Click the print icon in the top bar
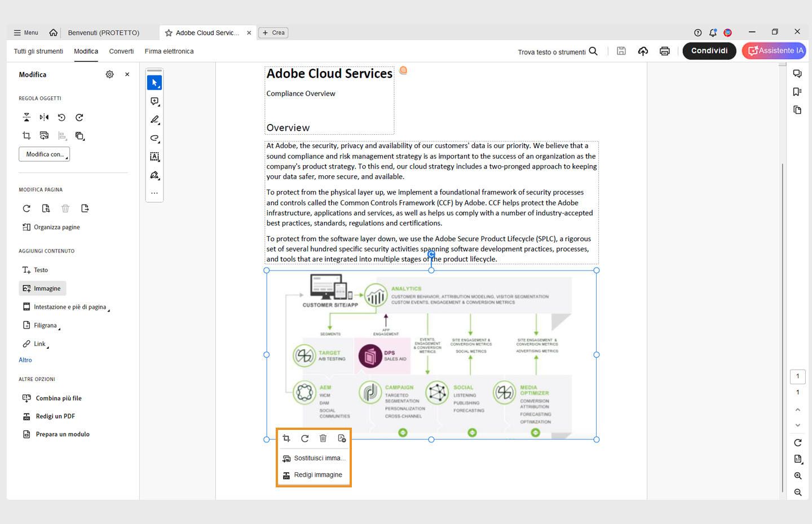Image resolution: width=812 pixels, height=524 pixels. [665, 51]
